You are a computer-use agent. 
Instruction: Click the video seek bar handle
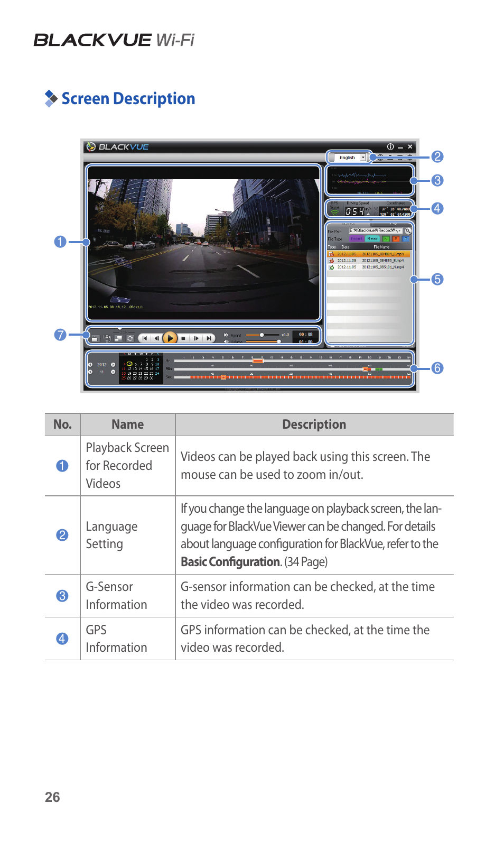pos(120,329)
